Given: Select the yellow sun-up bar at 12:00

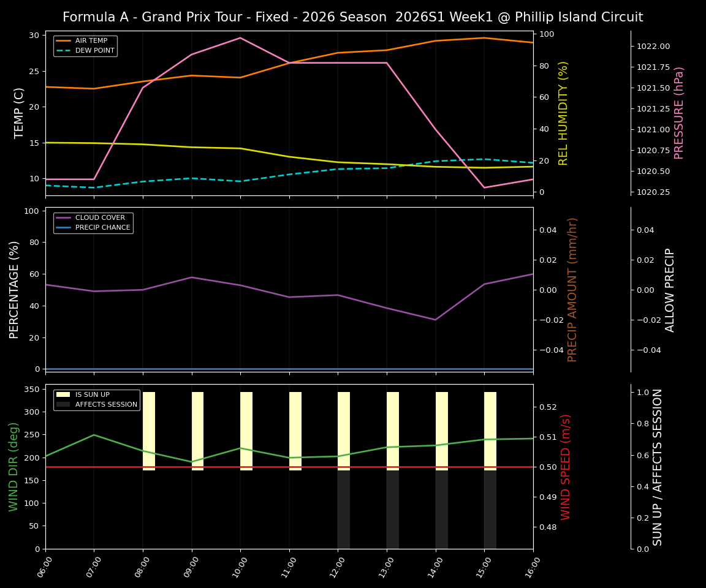Looking at the screenshot, I should 343,429.
